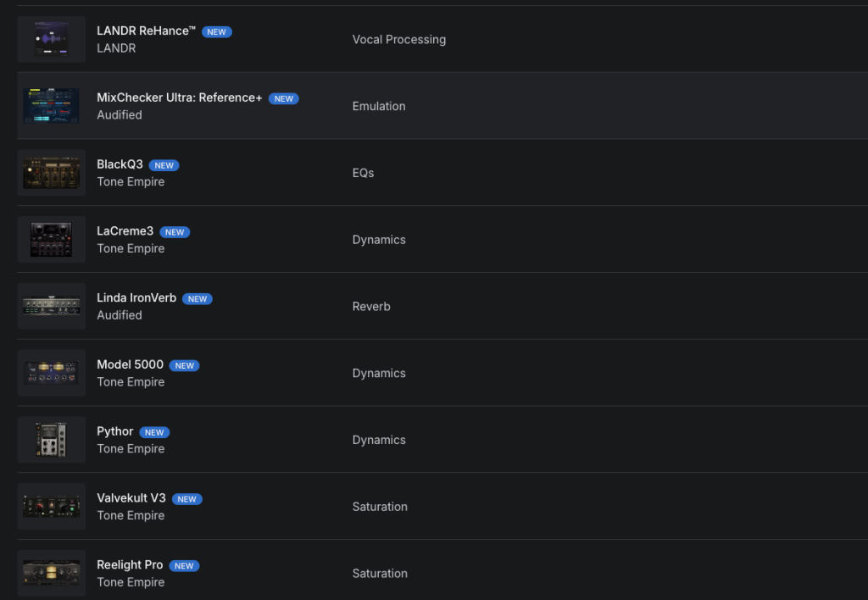Click the NEW badge beside Pythor
Viewport: 868px width, 600px height.
point(153,432)
